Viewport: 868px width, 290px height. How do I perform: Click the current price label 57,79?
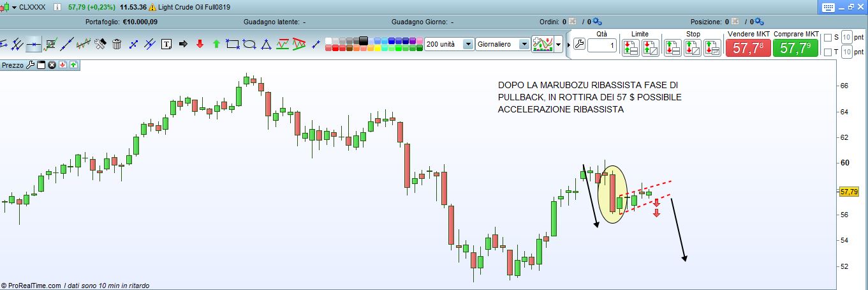850,192
